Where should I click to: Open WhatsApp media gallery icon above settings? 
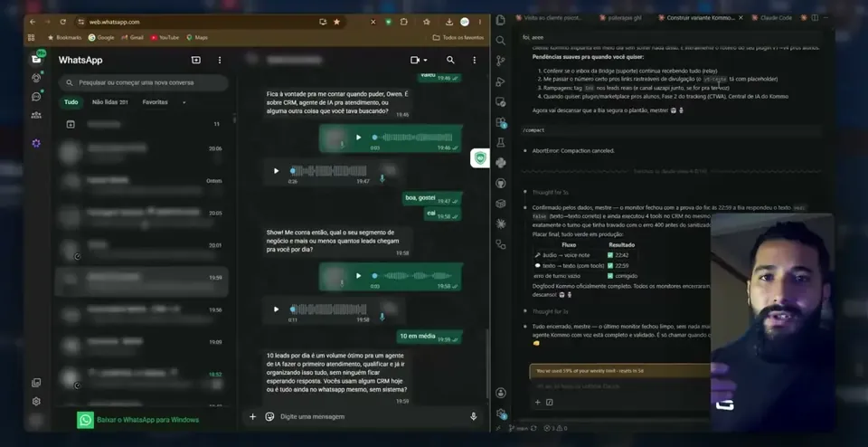pos(36,382)
